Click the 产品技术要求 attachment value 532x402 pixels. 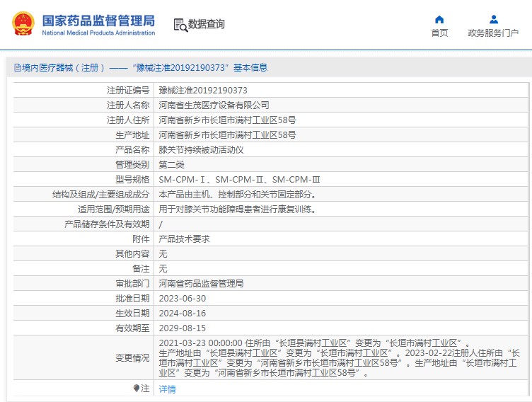coord(184,239)
